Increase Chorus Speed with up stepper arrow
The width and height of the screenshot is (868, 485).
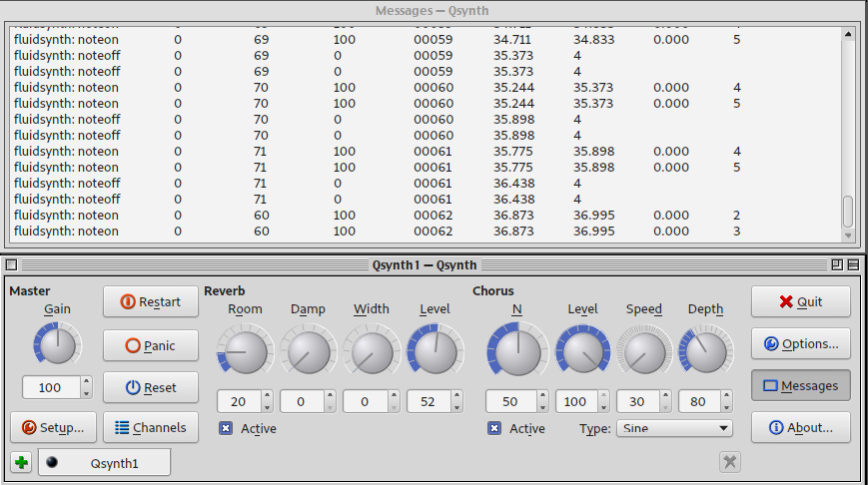tap(665, 395)
